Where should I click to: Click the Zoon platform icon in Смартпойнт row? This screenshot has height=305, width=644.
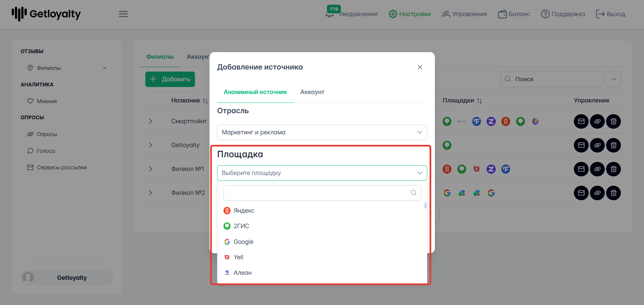491,121
